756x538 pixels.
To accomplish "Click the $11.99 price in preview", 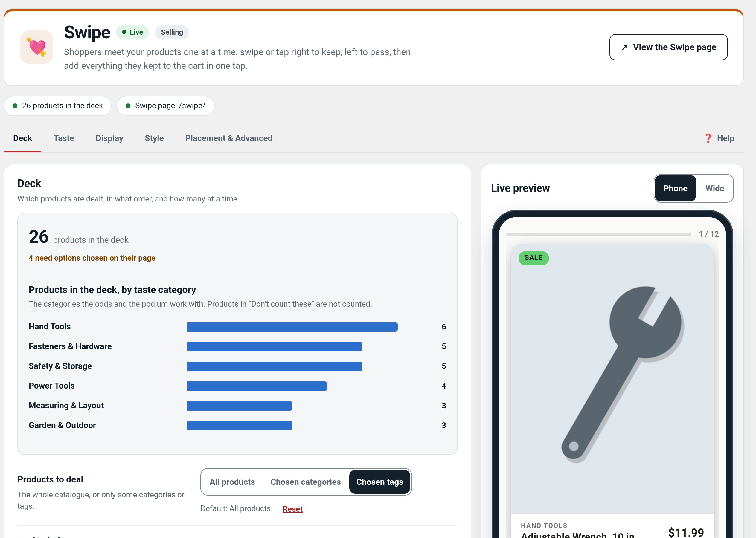I will [686, 532].
